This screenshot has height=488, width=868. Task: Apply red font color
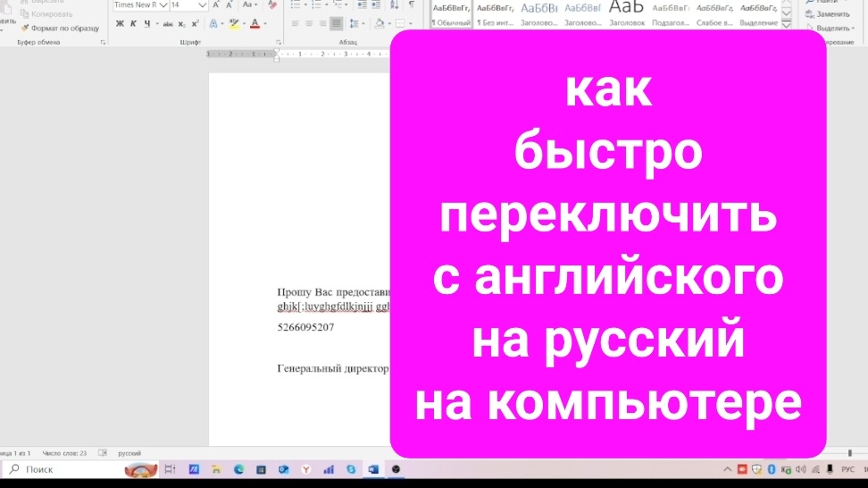click(x=255, y=24)
